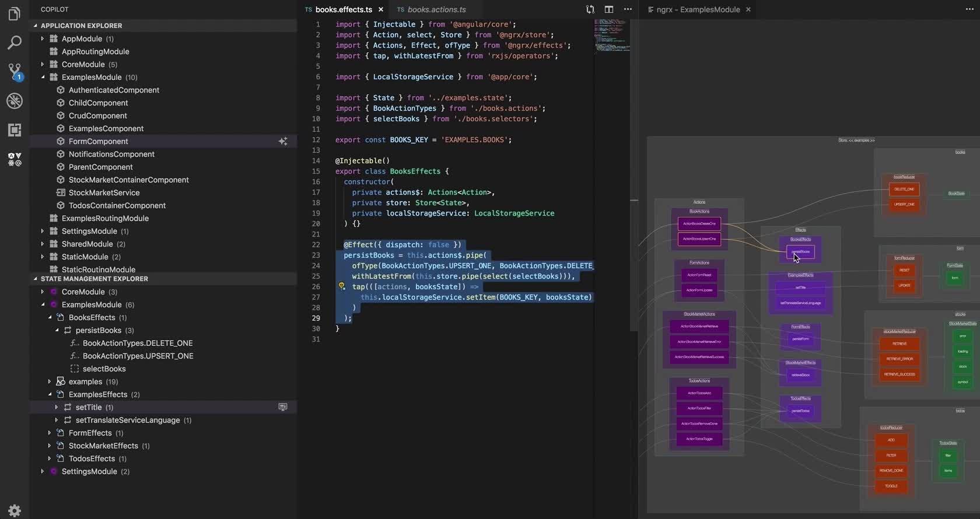
Task: Open the Extensions view in the activity bar
Action: click(x=15, y=130)
